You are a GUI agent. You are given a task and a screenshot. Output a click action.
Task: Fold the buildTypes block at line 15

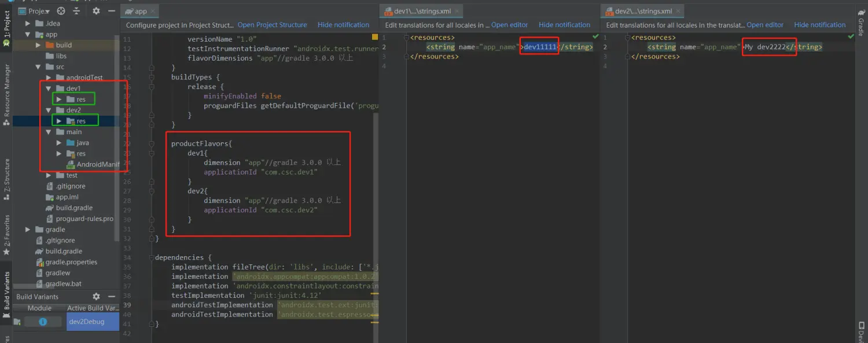152,77
